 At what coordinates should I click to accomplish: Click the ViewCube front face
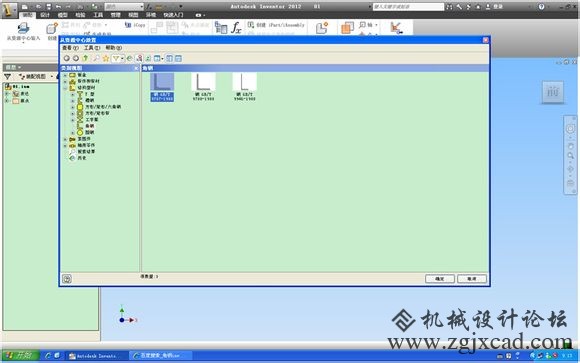click(553, 92)
